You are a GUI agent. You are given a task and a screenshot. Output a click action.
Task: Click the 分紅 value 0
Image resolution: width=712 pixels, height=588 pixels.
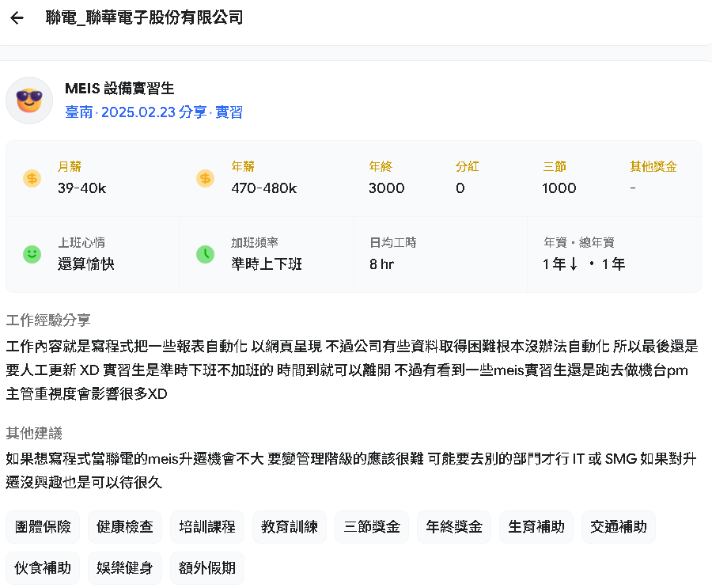click(x=460, y=188)
